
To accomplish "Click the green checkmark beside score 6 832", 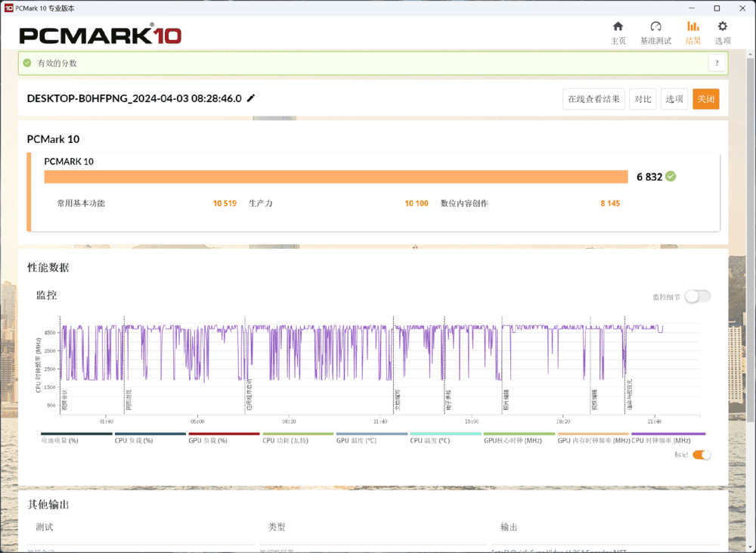I will pyautogui.click(x=671, y=176).
